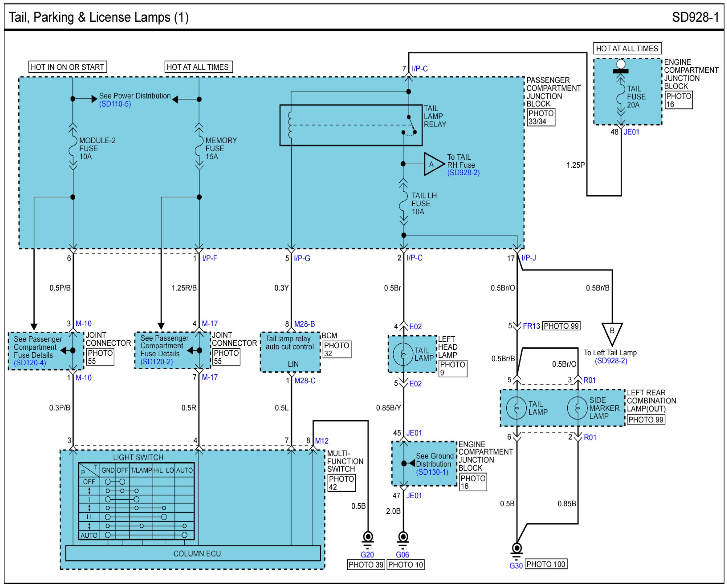Click the G20 ground symbol
The image size is (727, 588).
click(x=368, y=537)
